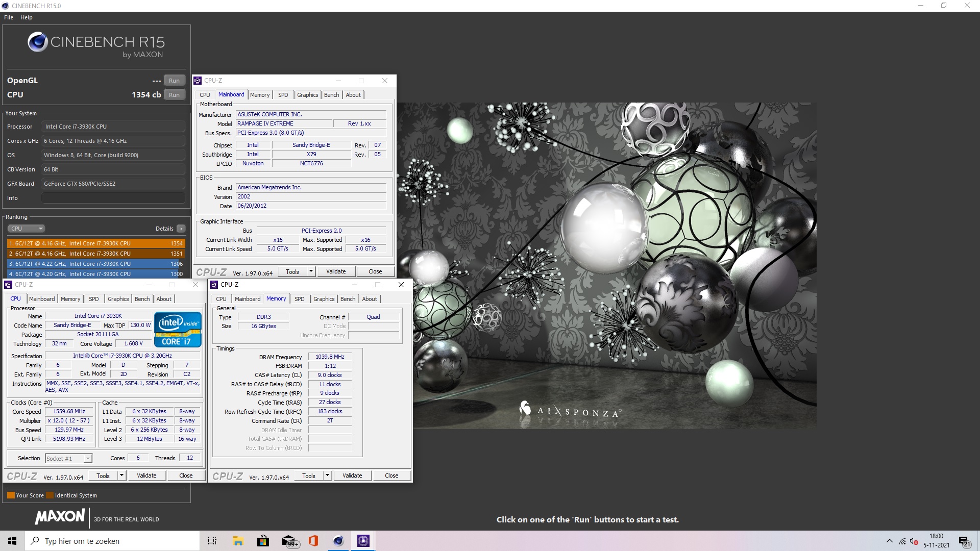980x551 pixels.
Task: Click the Intel Core i7 logo badge
Action: tap(178, 330)
